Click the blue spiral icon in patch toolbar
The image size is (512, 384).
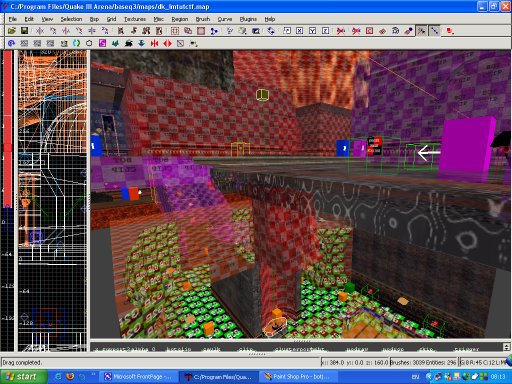tap(11, 43)
